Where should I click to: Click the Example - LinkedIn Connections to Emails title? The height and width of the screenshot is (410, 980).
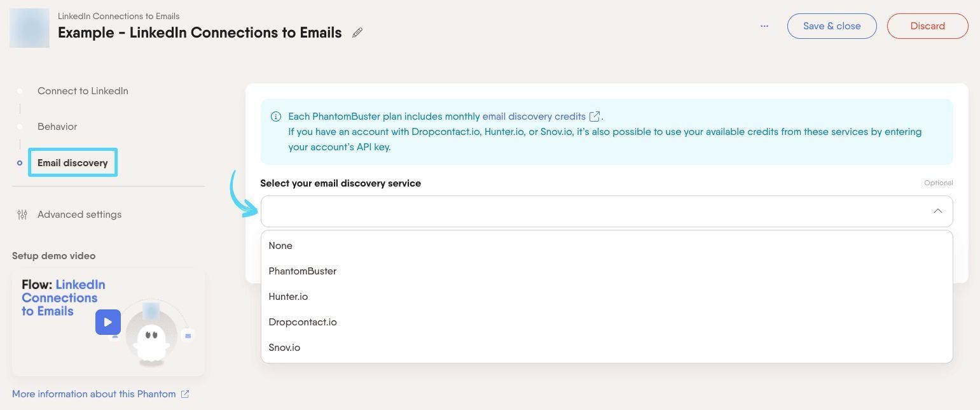[200, 32]
